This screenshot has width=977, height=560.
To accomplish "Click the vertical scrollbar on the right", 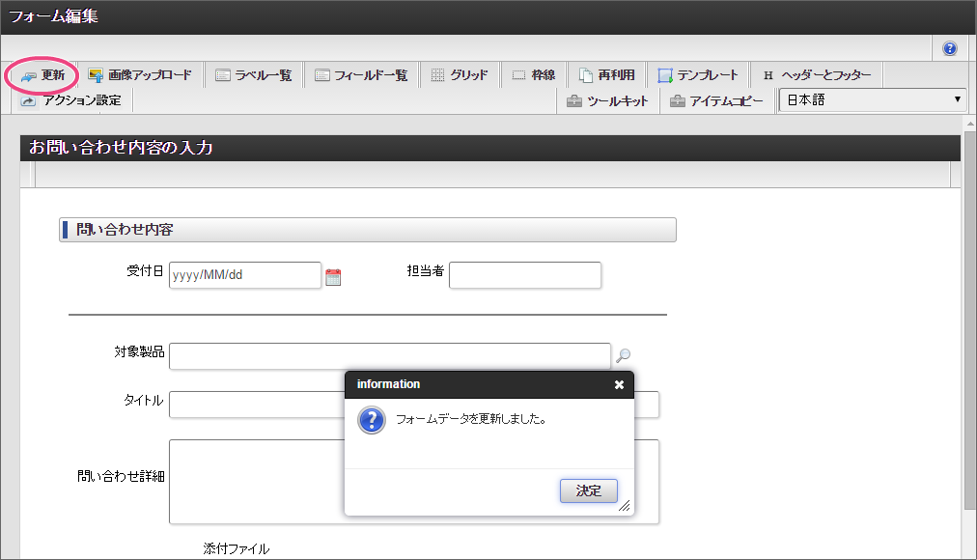I will (x=970, y=321).
